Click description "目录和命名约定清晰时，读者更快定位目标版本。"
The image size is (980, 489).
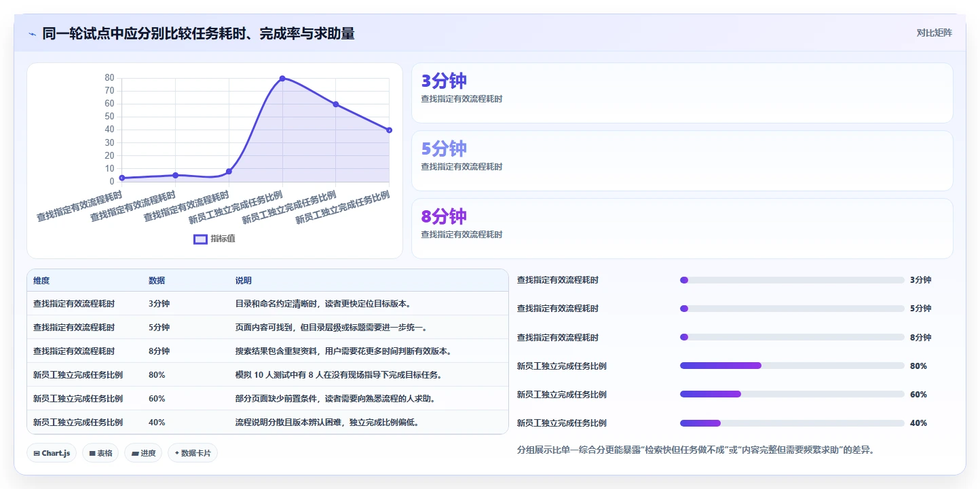pyautogui.click(x=324, y=304)
